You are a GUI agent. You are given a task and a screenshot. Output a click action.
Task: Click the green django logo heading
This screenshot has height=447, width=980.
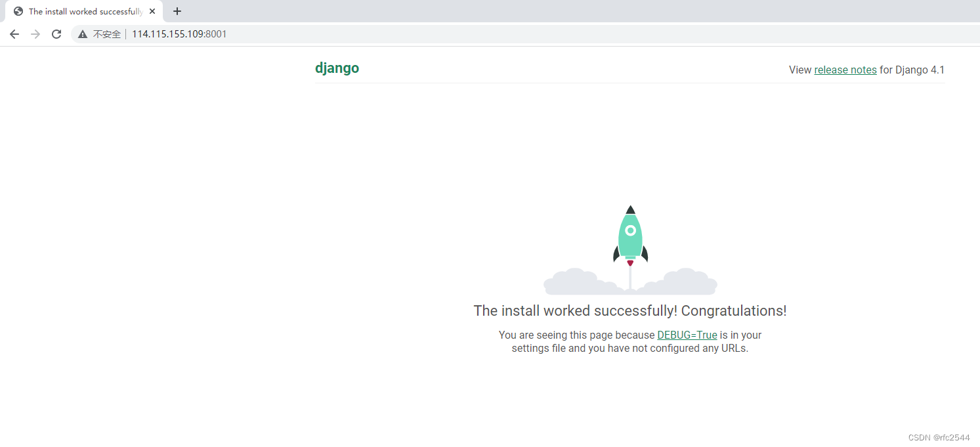pos(337,68)
